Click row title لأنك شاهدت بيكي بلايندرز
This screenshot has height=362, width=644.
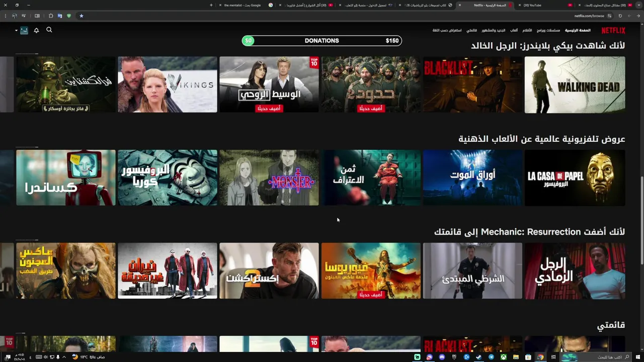tap(548, 46)
